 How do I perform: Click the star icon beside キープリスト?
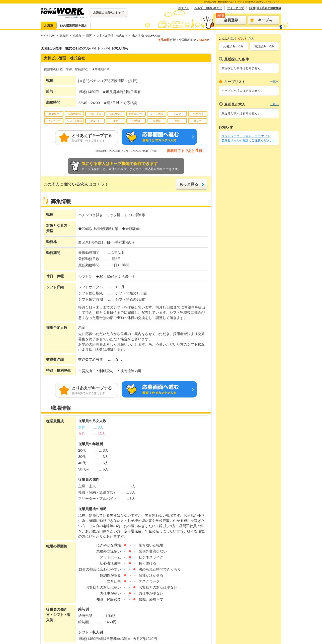pyautogui.click(x=221, y=82)
